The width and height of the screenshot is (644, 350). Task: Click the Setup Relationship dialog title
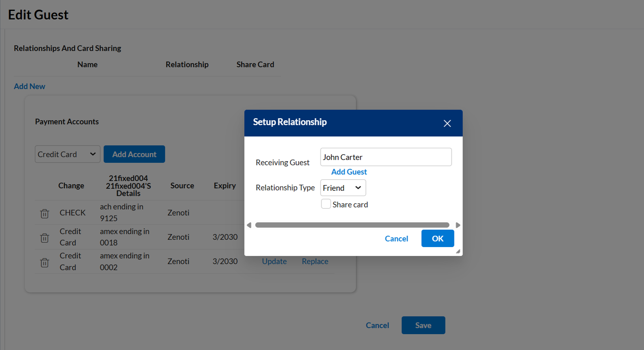290,122
